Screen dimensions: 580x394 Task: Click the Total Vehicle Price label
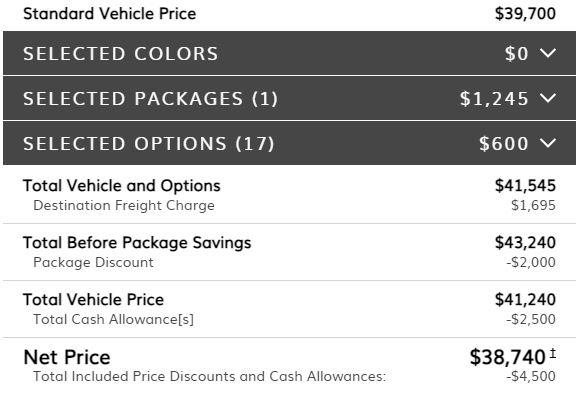93,300
